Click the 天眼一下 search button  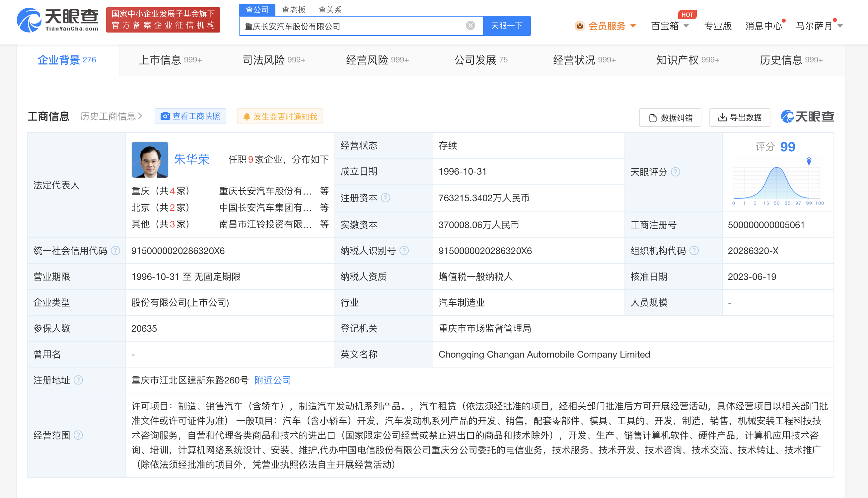point(507,26)
